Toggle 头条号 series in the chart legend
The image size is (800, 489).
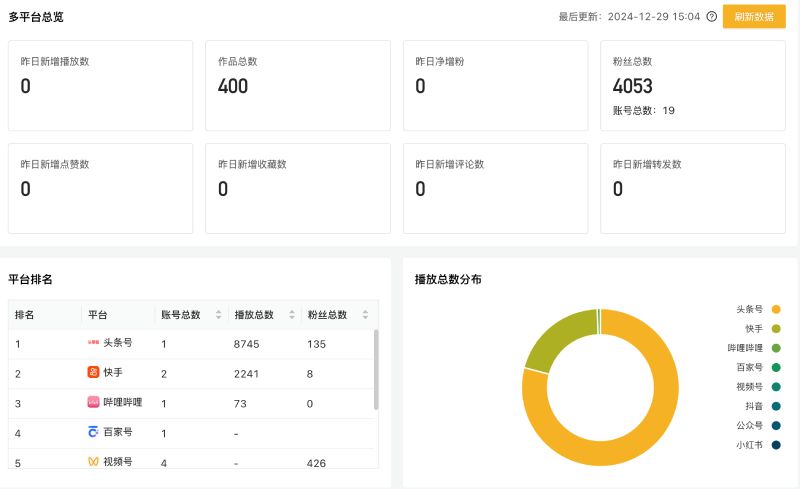click(775, 310)
